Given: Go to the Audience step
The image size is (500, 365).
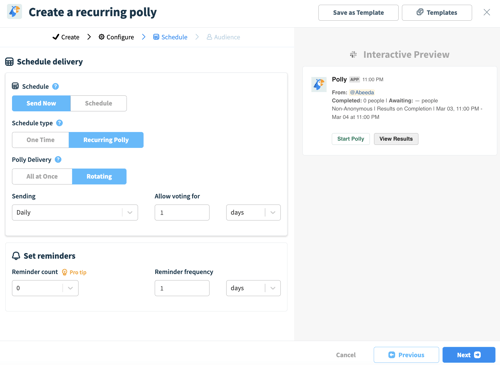Looking at the screenshot, I should pos(223,37).
